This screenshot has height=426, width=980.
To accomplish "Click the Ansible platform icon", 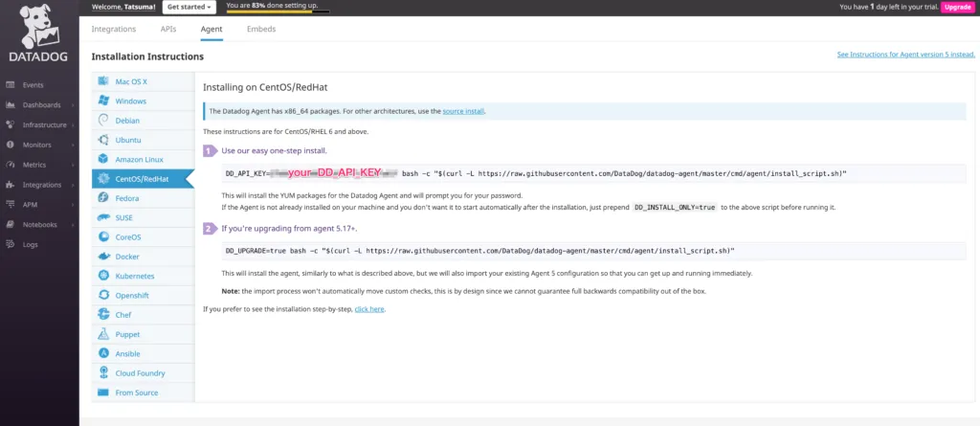I will click(x=103, y=353).
